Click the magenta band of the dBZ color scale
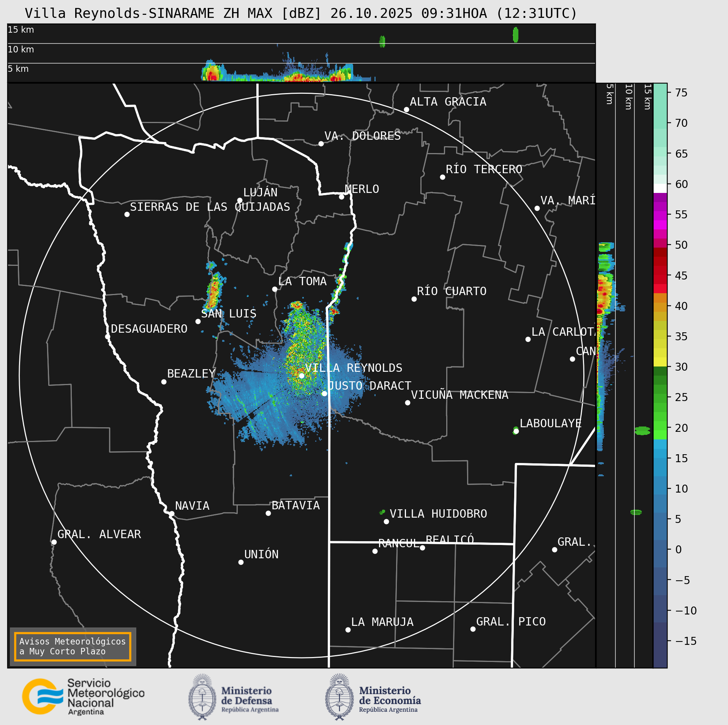This screenshot has width=728, height=725. point(660,216)
